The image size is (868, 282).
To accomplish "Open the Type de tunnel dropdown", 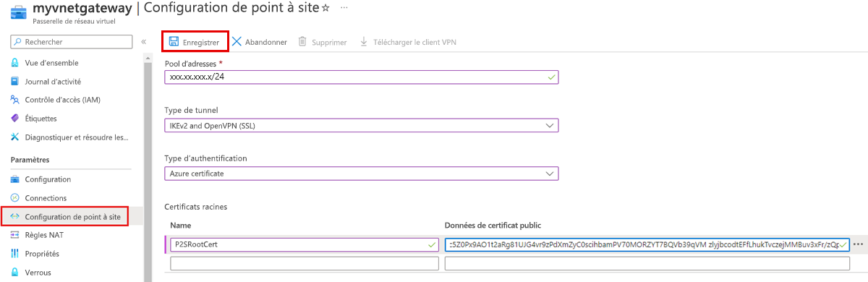I will 362,126.
